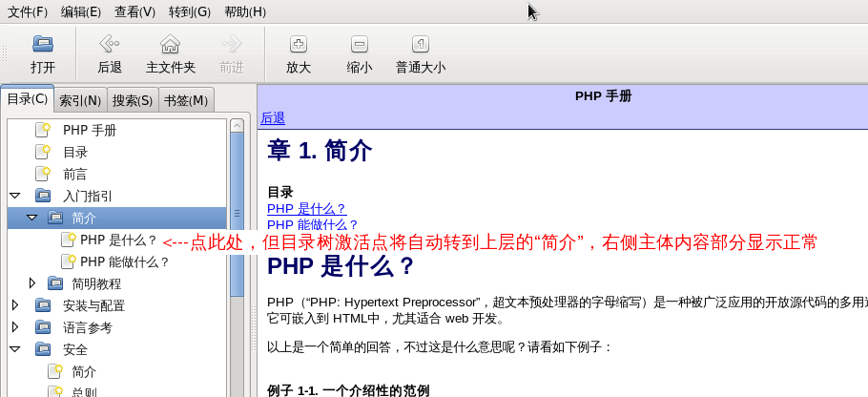Click the 缩小 (Zoom out) toolbar icon
This screenshot has height=397, width=868.
click(x=360, y=44)
